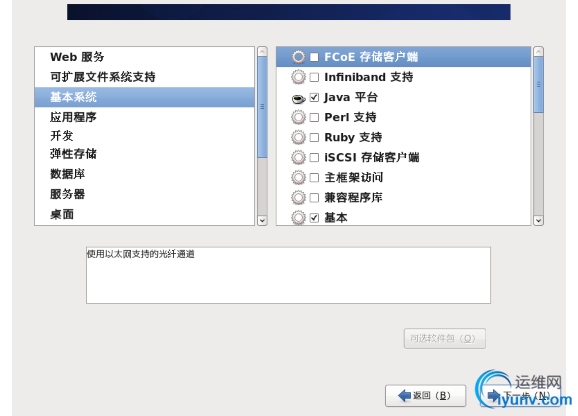Click the package icon beside Ruby 支持
The height and width of the screenshot is (416, 578).
298,137
